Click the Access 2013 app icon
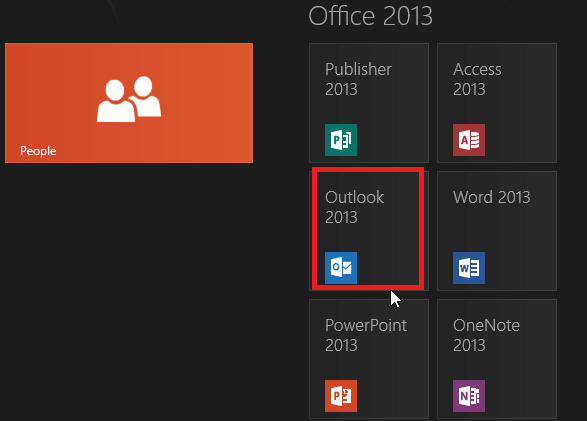The image size is (587, 421). [x=469, y=140]
